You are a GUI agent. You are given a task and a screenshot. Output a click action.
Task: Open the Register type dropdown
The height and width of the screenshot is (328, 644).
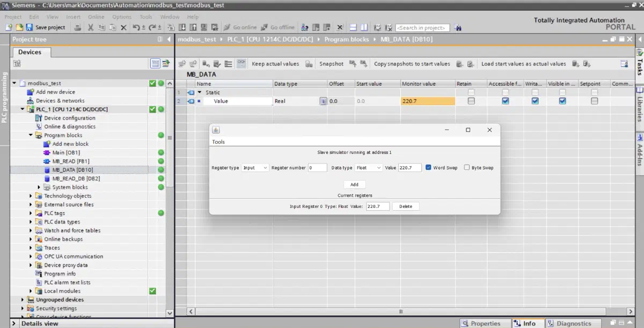[255, 168]
